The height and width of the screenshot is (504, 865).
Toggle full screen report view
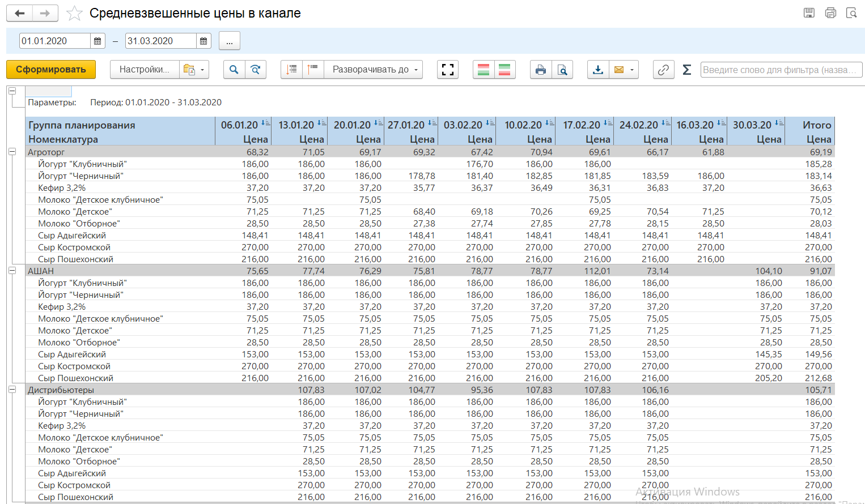(x=448, y=70)
